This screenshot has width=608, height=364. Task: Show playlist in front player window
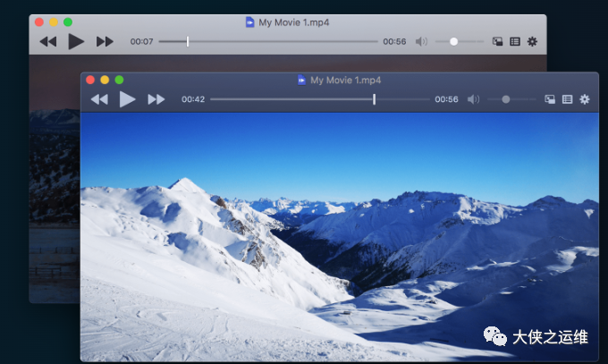[x=567, y=99]
